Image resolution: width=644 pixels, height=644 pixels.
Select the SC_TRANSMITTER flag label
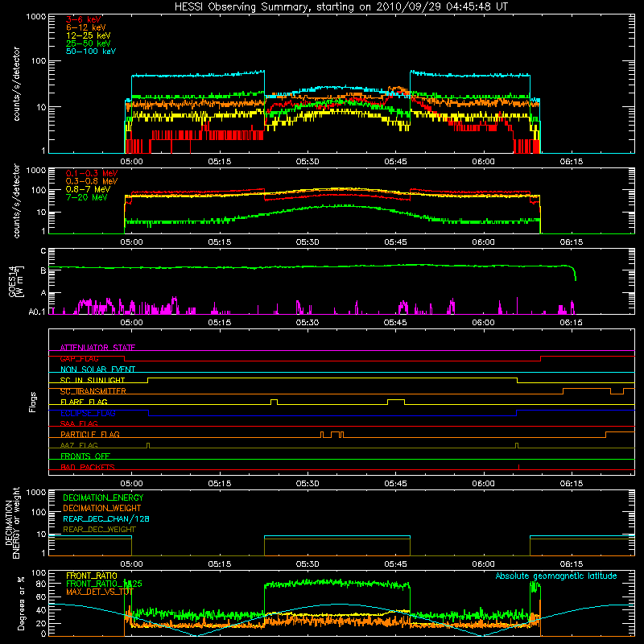[x=93, y=391]
